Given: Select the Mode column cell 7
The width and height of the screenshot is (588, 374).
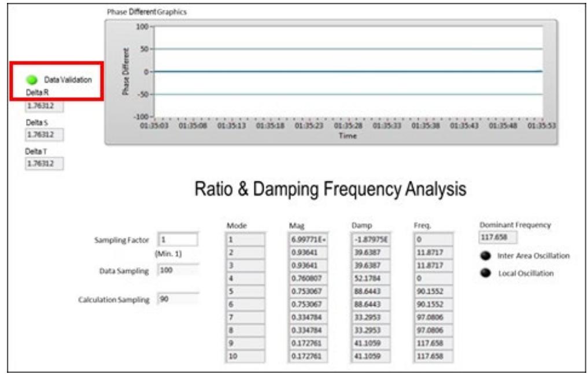Looking at the screenshot, I should [246, 317].
